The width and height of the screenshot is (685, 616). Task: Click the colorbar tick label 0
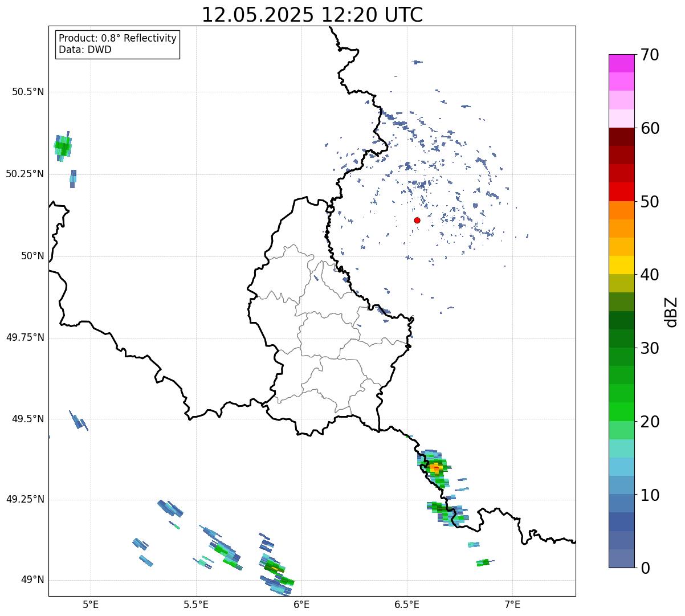coord(645,568)
